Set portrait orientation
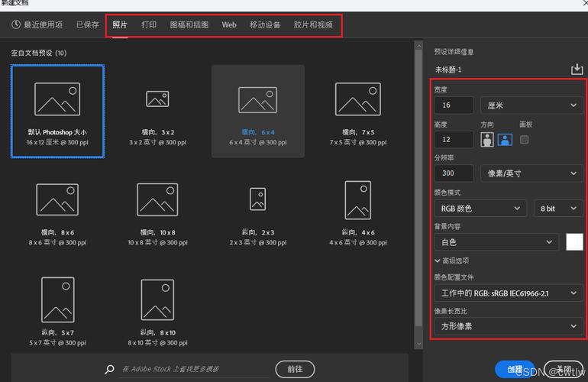The image size is (588, 382). click(486, 140)
